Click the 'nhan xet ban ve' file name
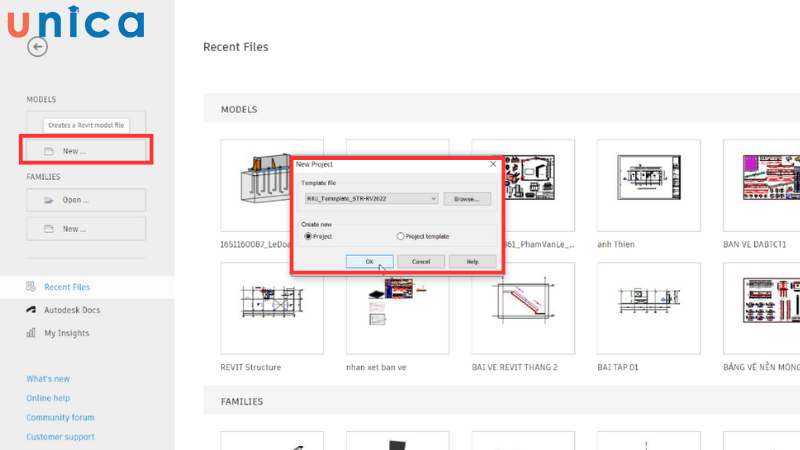This screenshot has height=450, width=800. point(376,367)
